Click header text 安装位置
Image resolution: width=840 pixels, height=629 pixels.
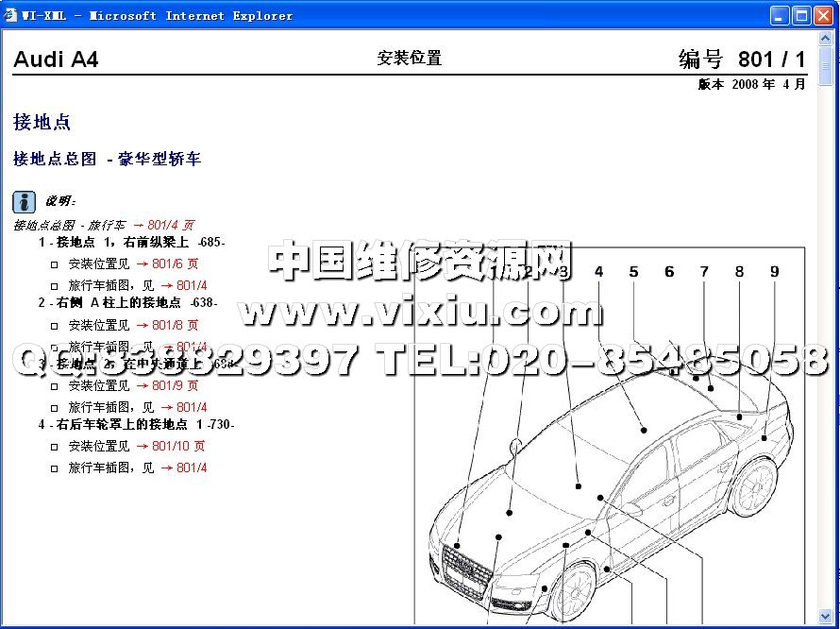pos(410,58)
